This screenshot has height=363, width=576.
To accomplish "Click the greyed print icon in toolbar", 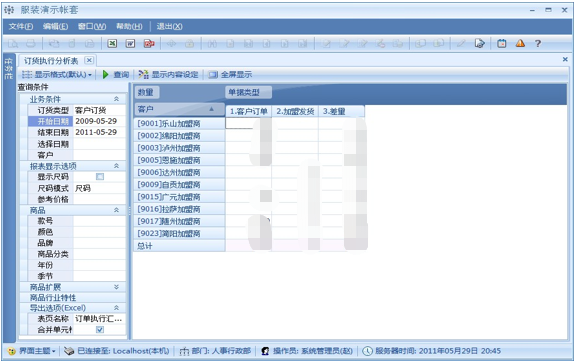I will click(x=31, y=44).
